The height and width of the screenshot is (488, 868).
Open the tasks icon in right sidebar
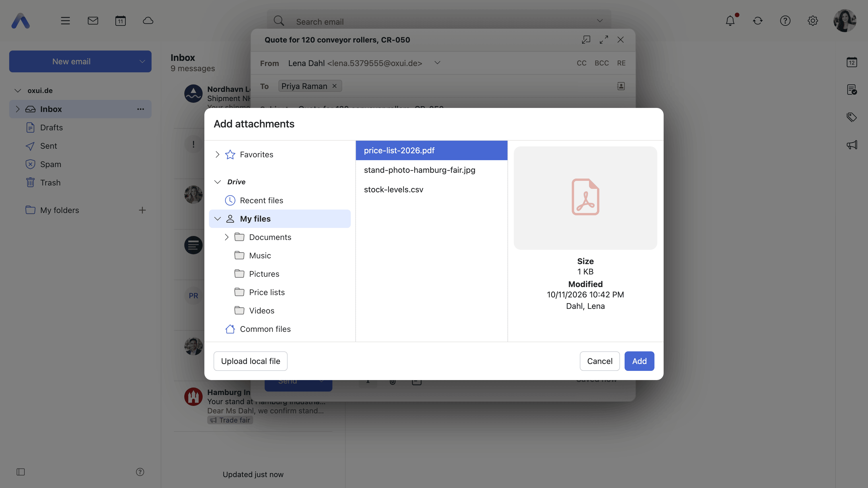click(852, 90)
